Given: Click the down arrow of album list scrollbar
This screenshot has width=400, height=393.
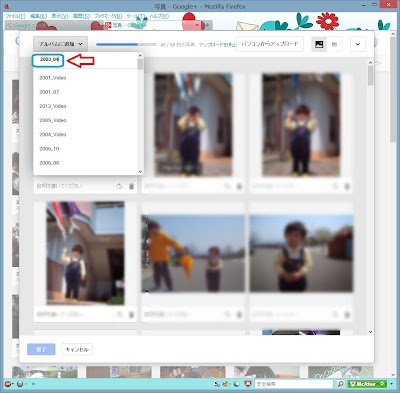Looking at the screenshot, I should tap(140, 172).
